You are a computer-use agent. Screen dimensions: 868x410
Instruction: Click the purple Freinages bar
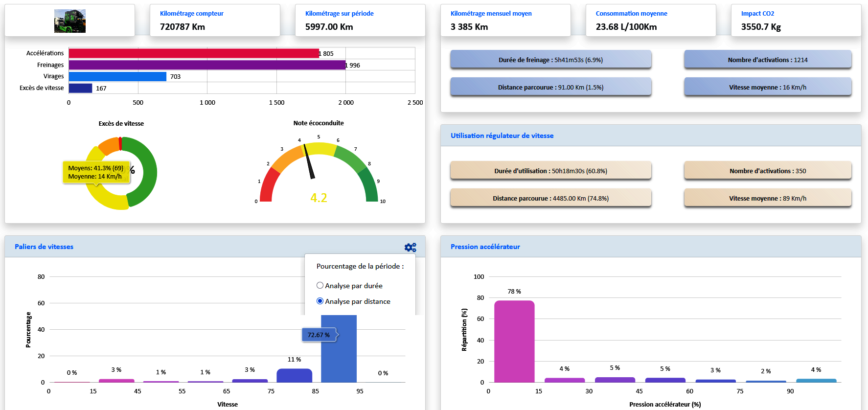coord(207,65)
